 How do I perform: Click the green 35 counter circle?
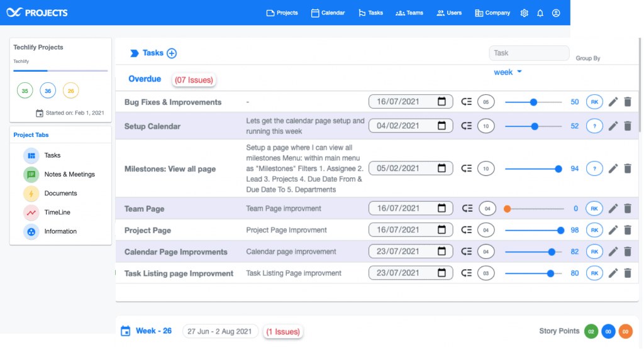pos(25,91)
